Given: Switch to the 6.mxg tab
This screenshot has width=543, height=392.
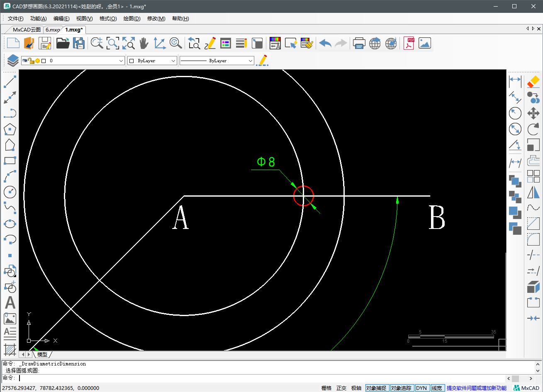Looking at the screenshot, I should click(53, 29).
